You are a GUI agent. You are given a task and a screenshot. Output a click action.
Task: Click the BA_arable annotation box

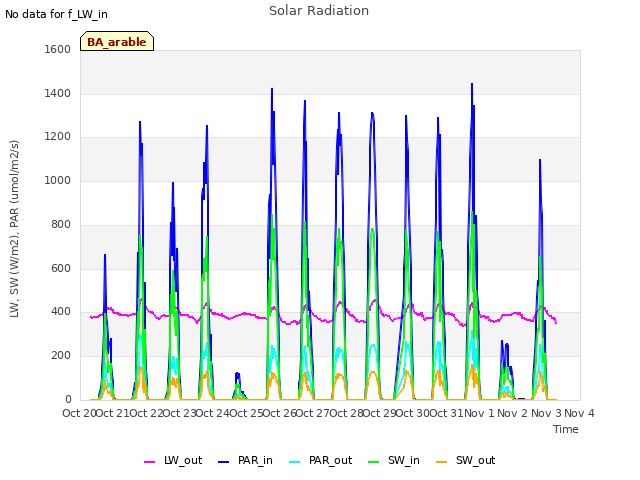point(117,41)
